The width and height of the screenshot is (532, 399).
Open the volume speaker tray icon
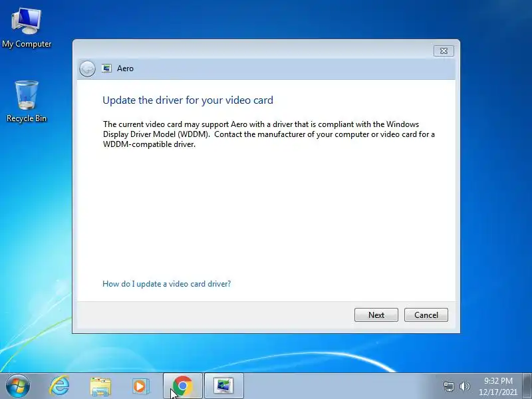point(464,386)
